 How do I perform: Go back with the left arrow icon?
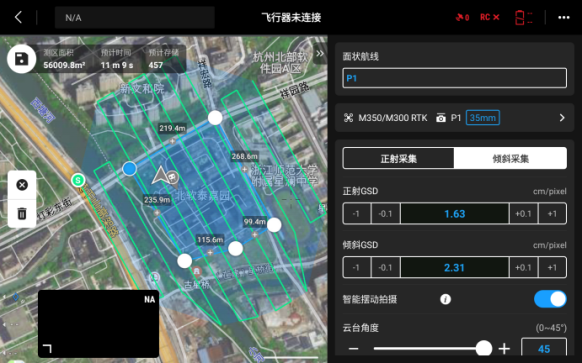(x=18, y=17)
